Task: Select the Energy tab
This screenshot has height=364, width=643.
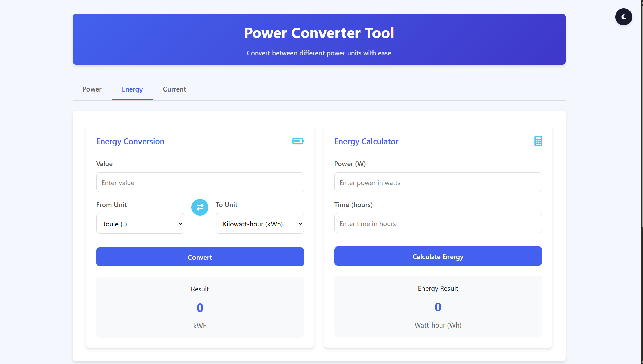Action: (132, 89)
